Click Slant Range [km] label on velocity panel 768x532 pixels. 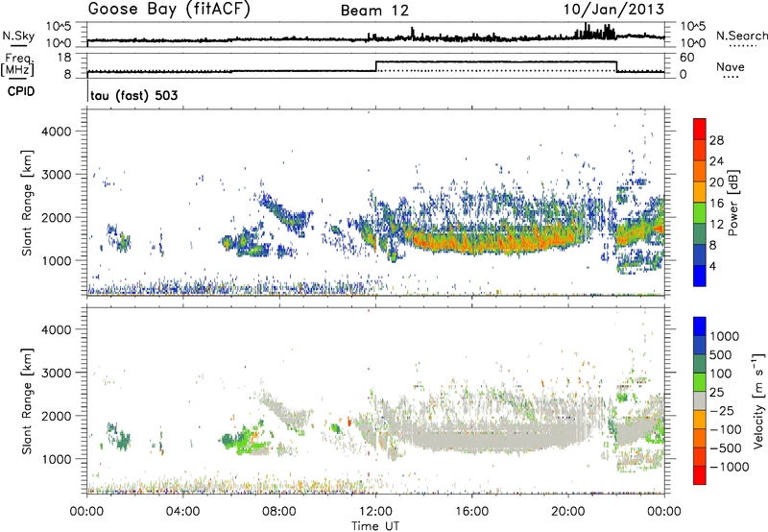click(x=27, y=401)
